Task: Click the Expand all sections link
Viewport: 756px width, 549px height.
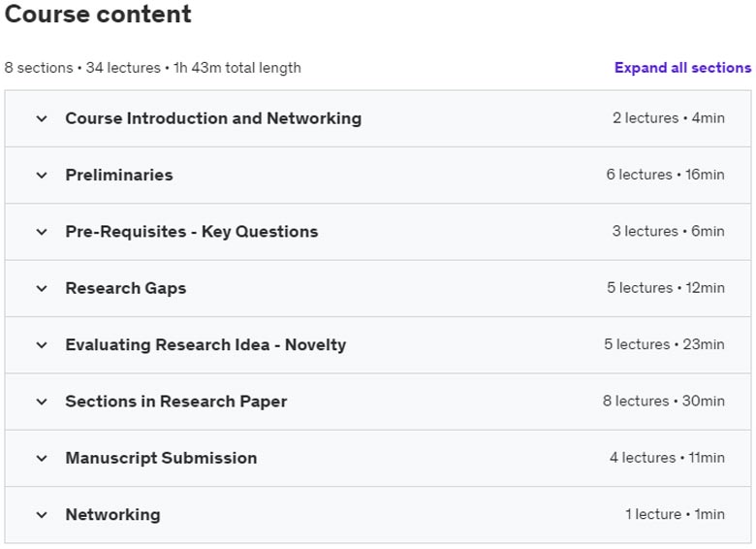Action: tap(682, 68)
